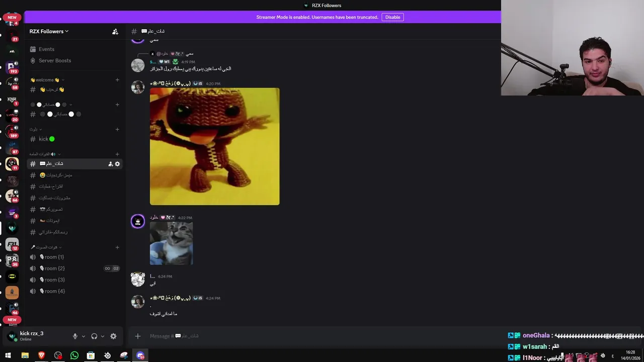Open Invite People icon beside RZX Followers
This screenshot has height=362, width=644.
[x=115, y=31]
